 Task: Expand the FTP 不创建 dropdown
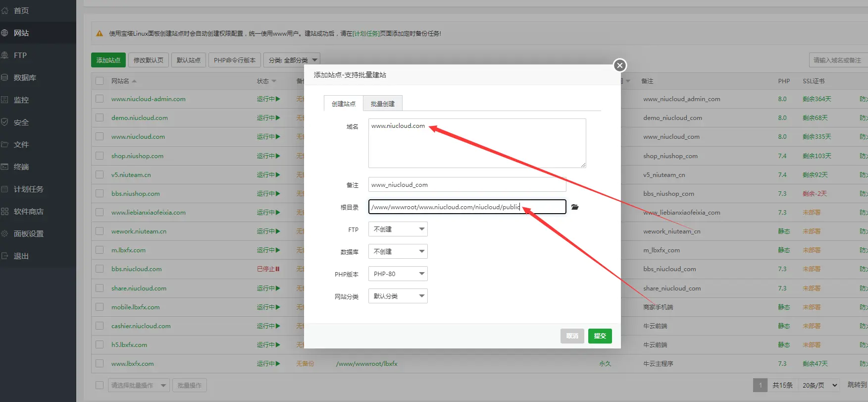[398, 229]
